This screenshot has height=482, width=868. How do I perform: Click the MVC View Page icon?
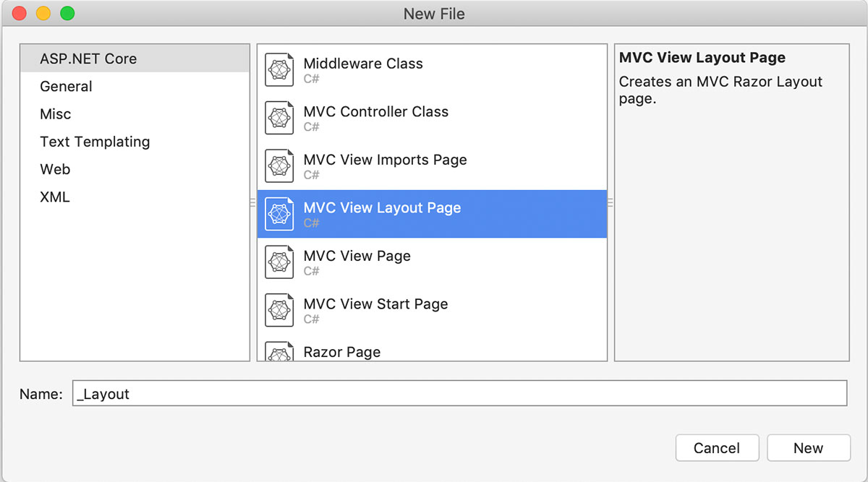coord(279,262)
